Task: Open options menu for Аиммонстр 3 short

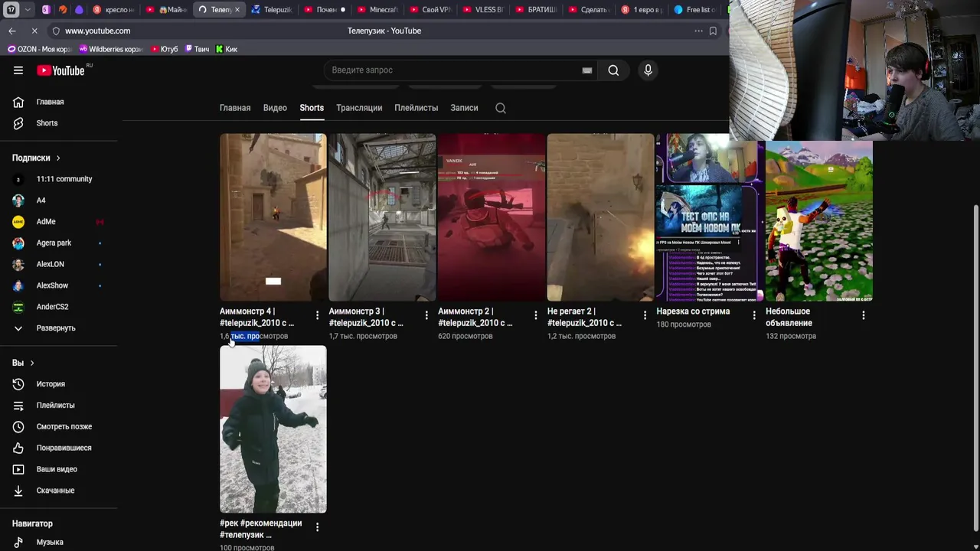Action: pos(426,315)
